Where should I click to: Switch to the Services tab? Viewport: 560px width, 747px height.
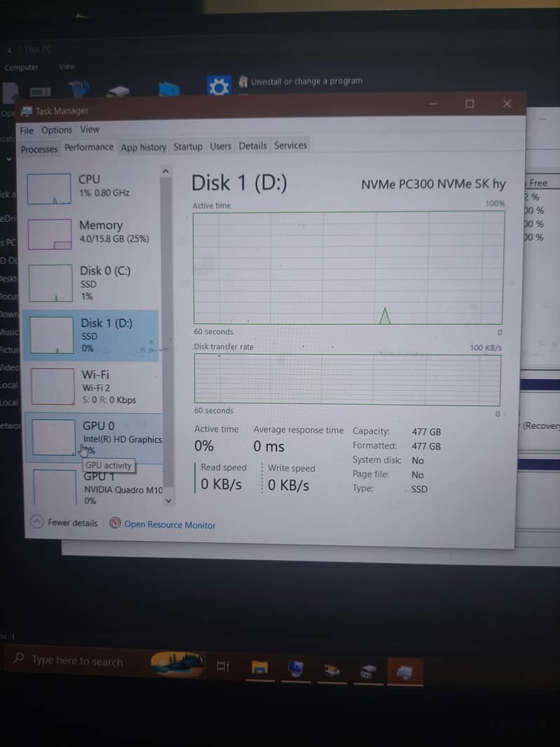pyautogui.click(x=290, y=145)
